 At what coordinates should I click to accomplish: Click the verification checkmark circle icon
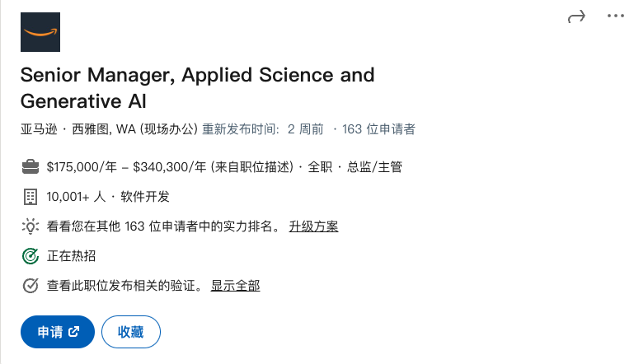(31, 286)
